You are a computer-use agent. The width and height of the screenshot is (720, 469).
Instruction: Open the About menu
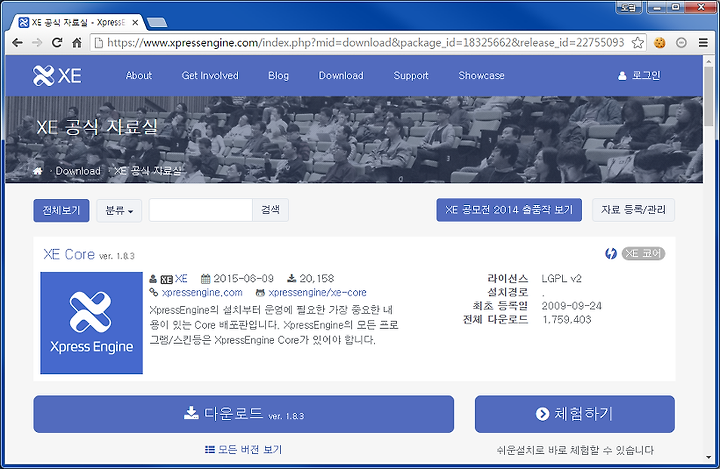coord(139,75)
